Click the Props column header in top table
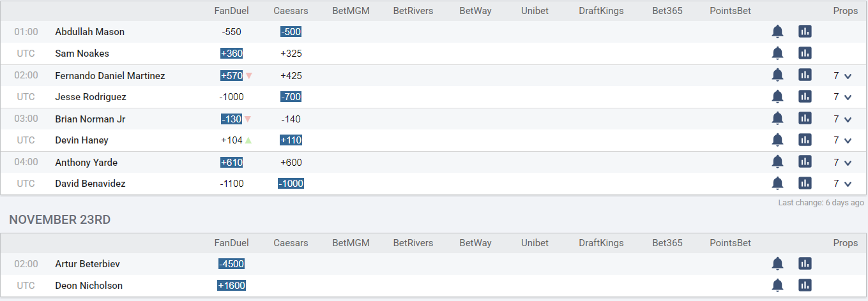This screenshot has width=868, height=301. click(x=846, y=11)
